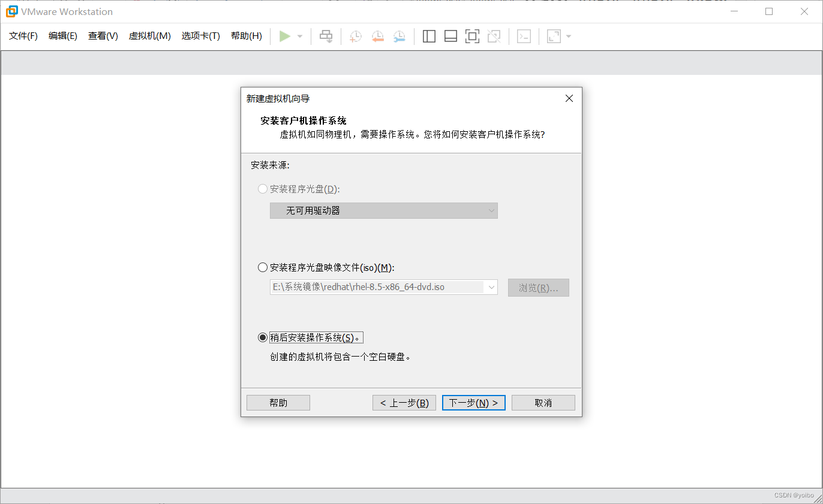Image resolution: width=823 pixels, height=504 pixels.
Task: Open the 查看(V) menu
Action: click(103, 36)
